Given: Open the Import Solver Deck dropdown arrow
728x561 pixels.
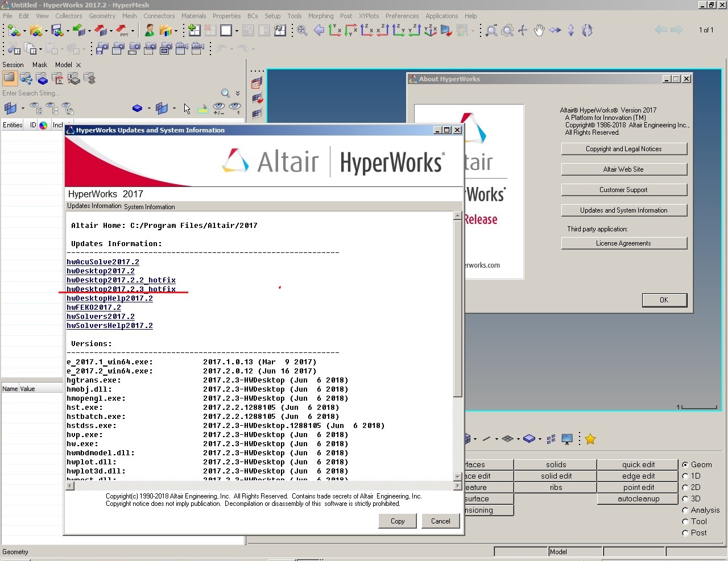Looking at the screenshot, I should click(89, 31).
